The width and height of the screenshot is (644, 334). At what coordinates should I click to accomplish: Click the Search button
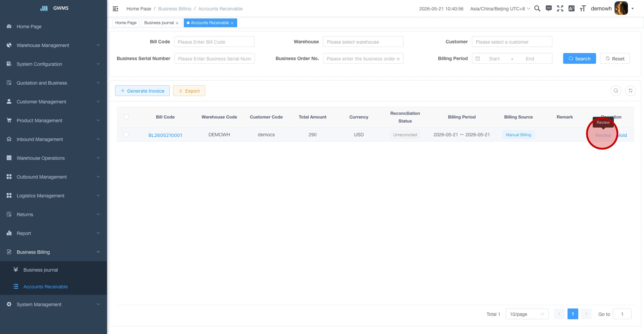[x=579, y=58]
